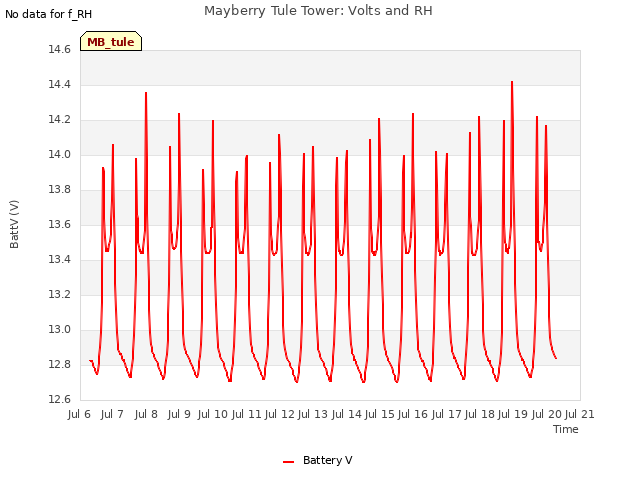Image resolution: width=640 pixels, height=480 pixels.
Task: Click the Jul 20 date tick label
Action: [547, 414]
